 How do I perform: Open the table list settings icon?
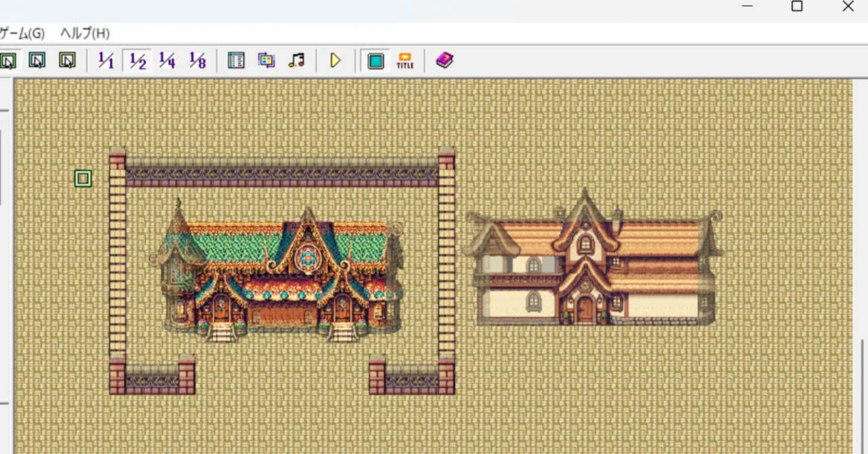pos(236,61)
